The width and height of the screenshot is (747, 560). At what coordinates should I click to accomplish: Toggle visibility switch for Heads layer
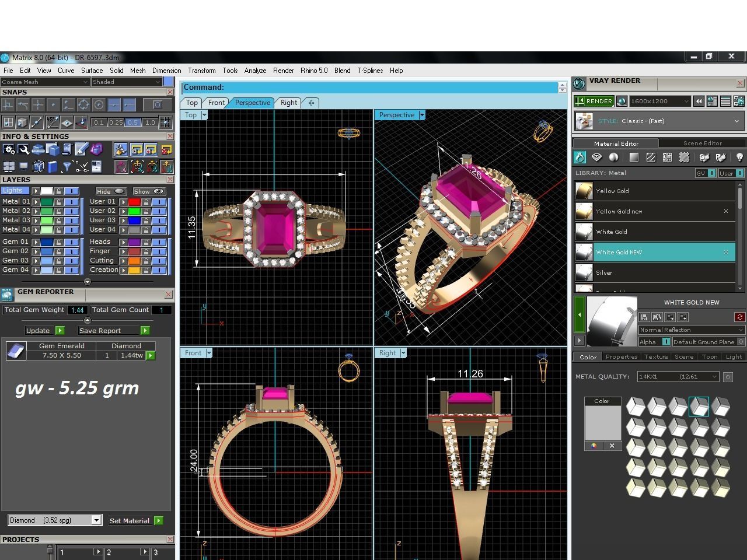tap(159, 242)
